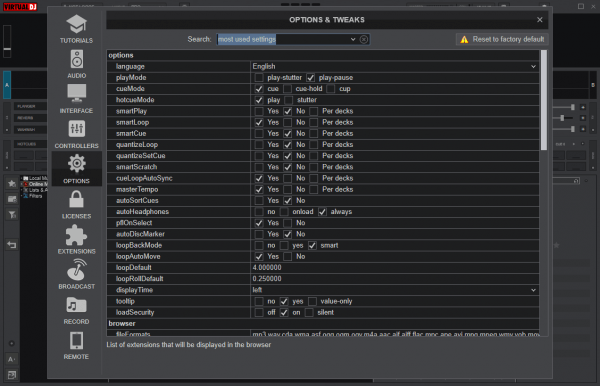Check cue-hold for cueMode
Viewport: 600px width, 386px height.
click(x=287, y=89)
